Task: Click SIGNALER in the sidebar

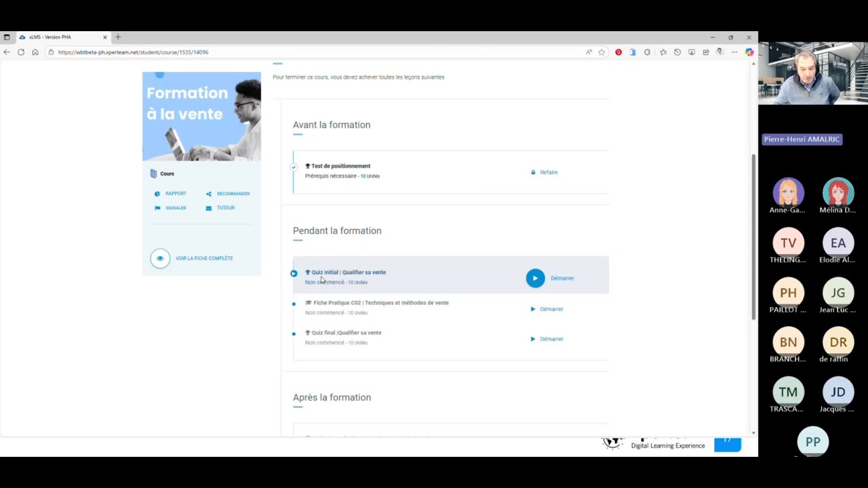Action: 176,208
